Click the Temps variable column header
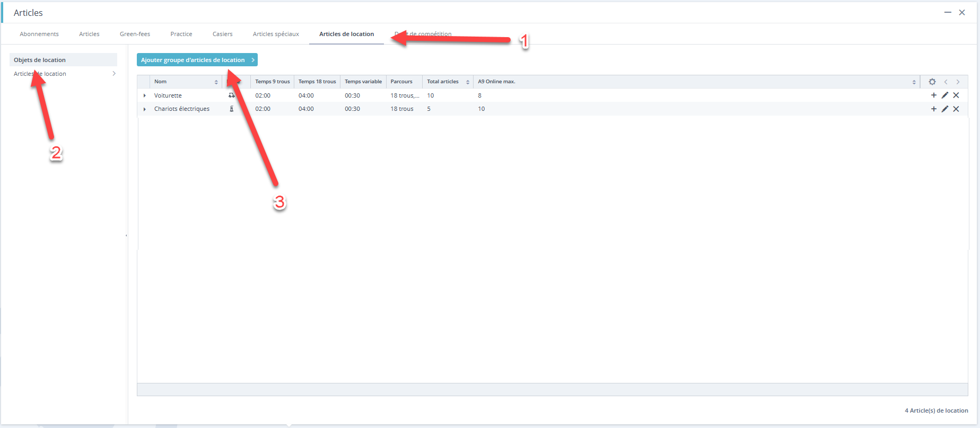This screenshot has height=428, width=980. (x=363, y=82)
